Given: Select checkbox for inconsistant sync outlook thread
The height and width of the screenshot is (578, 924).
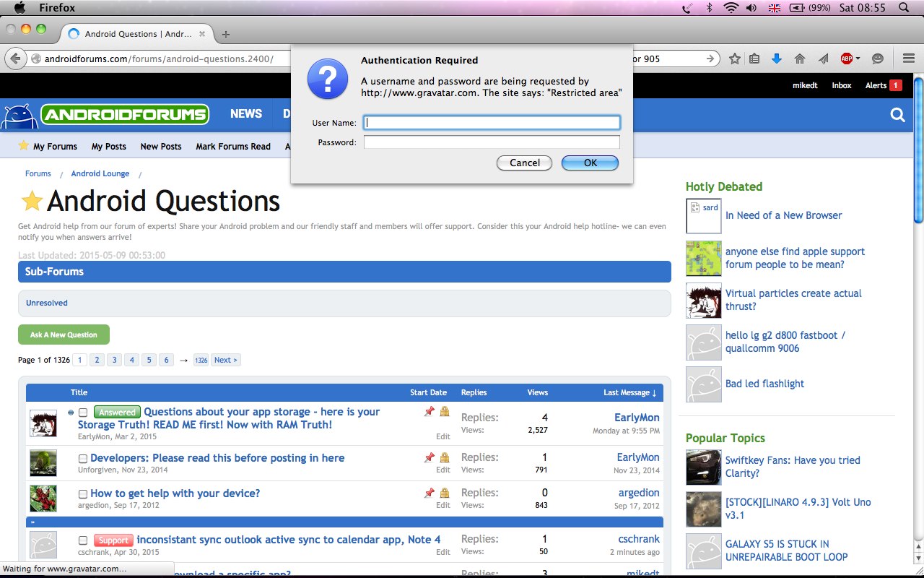Looking at the screenshot, I should (83, 540).
